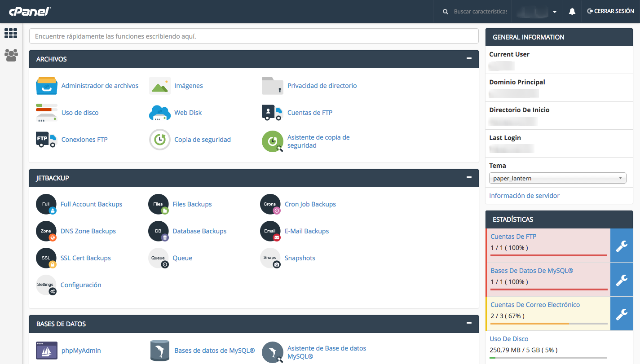Click the Cuentas De FTP statistics link
This screenshot has height=364, width=640.
coord(513,237)
